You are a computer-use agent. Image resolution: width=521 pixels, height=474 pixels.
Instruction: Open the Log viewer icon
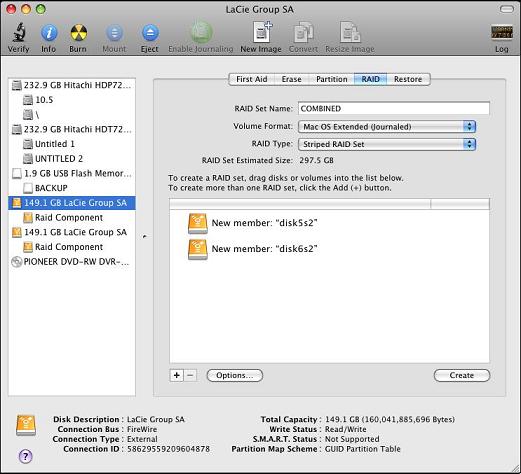pyautogui.click(x=501, y=33)
